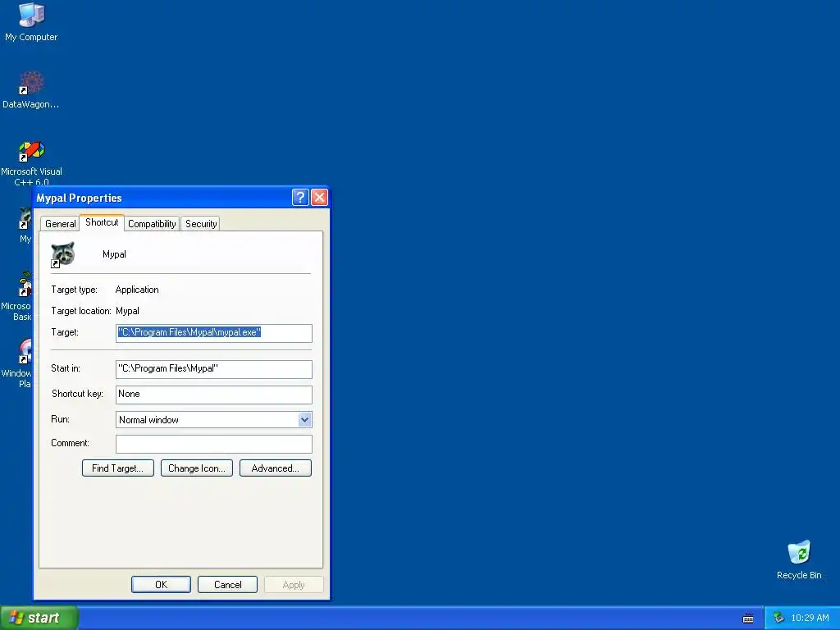Focus the Shortcut key field
The image size is (840, 630).
(214, 395)
